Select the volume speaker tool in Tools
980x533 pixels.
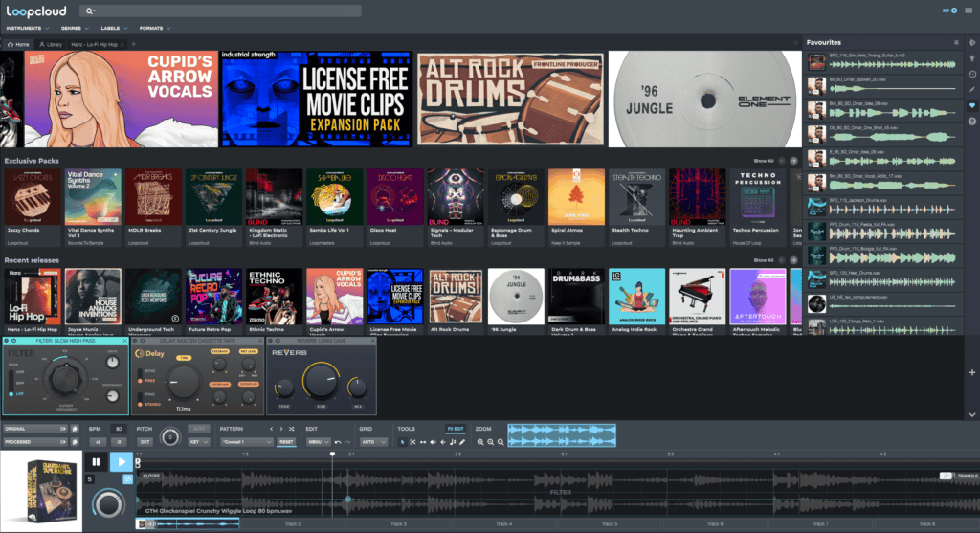point(433,442)
